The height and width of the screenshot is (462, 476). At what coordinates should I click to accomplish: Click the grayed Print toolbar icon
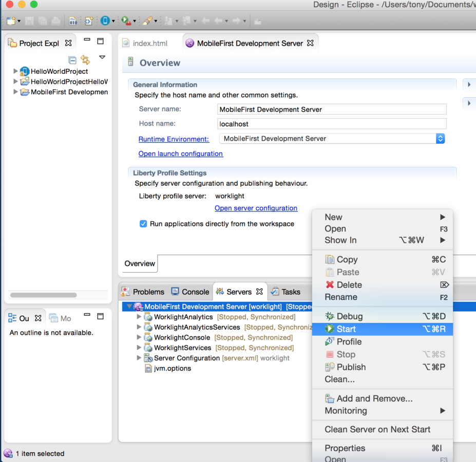pyautogui.click(x=56, y=21)
